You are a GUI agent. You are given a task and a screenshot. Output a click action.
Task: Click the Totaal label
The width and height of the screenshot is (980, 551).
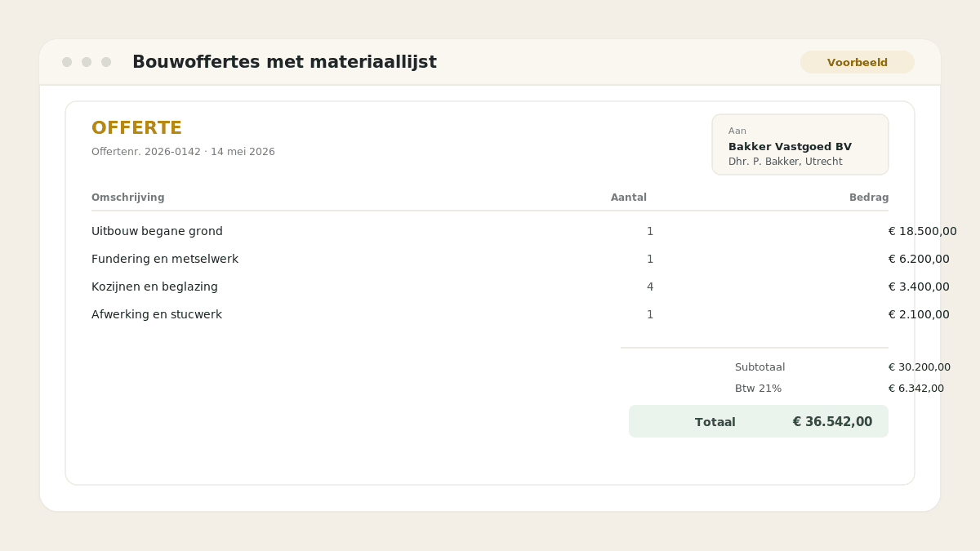[715, 422]
